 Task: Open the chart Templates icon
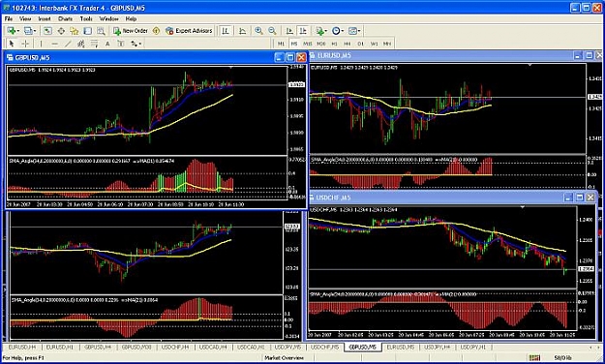pyautogui.click(x=352, y=31)
